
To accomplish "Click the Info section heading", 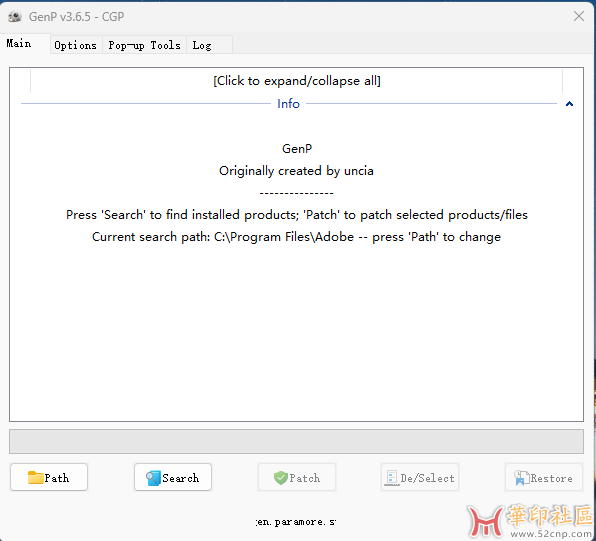I will pos(288,104).
